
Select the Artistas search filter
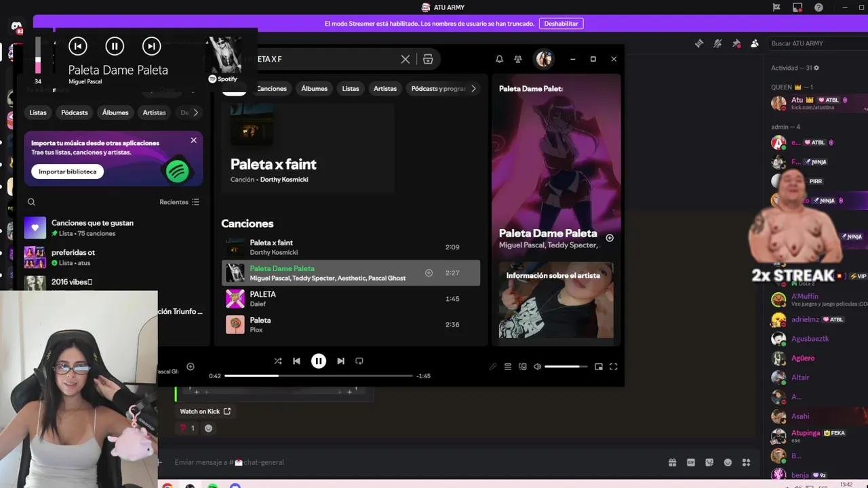point(385,89)
